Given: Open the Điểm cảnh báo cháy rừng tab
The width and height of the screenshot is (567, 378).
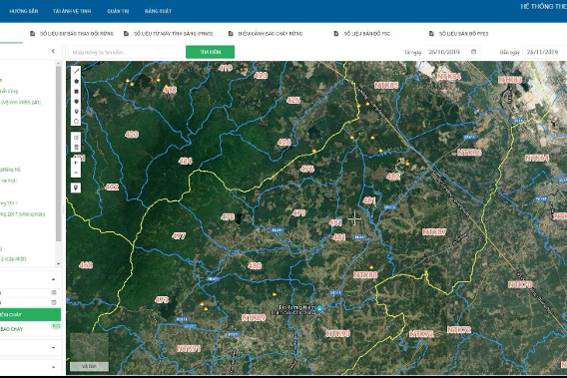Looking at the screenshot, I should (x=265, y=34).
